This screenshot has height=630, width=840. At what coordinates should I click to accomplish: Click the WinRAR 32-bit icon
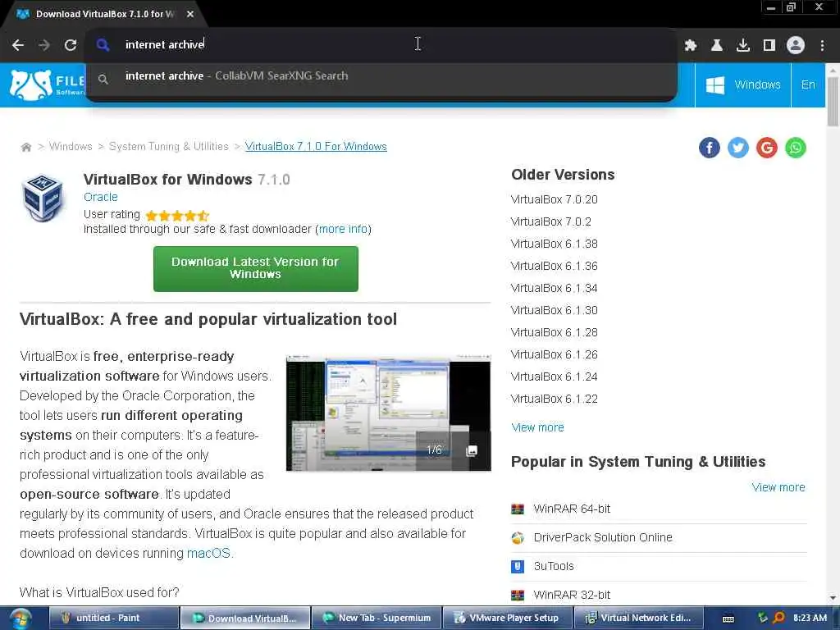pos(518,595)
